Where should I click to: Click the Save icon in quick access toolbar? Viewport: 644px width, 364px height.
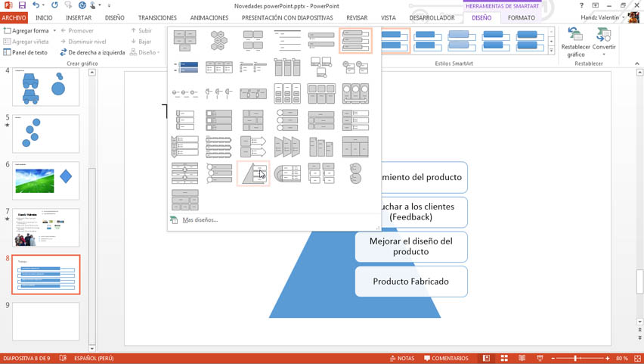(22, 5)
